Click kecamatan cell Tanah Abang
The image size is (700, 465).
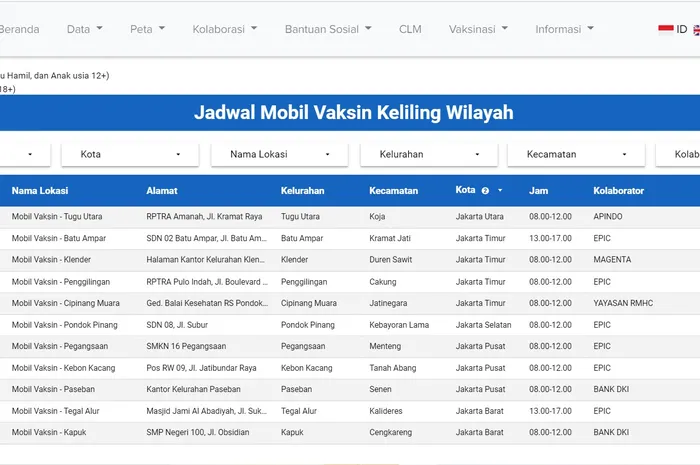click(x=392, y=368)
